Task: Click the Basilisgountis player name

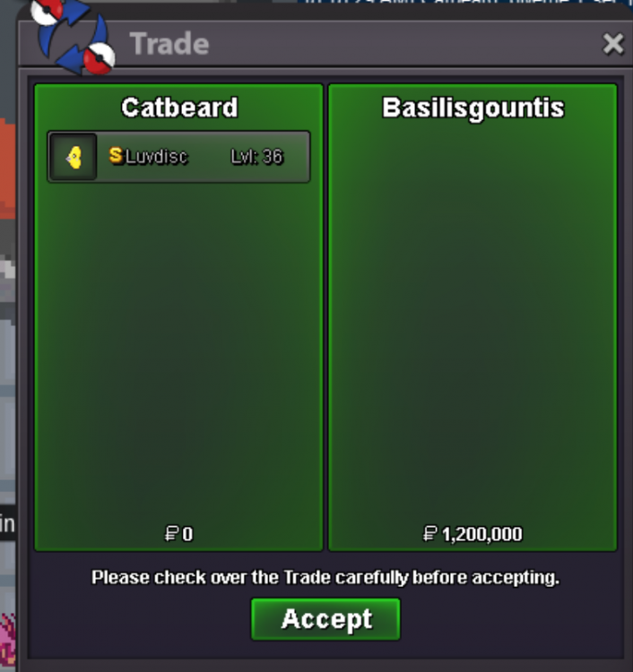Action: pos(473,108)
